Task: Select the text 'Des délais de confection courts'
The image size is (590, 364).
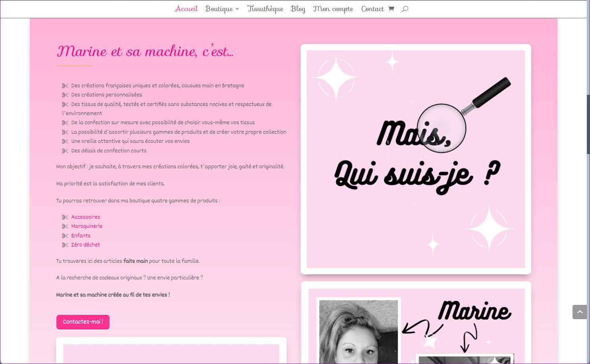Action: tap(109, 150)
